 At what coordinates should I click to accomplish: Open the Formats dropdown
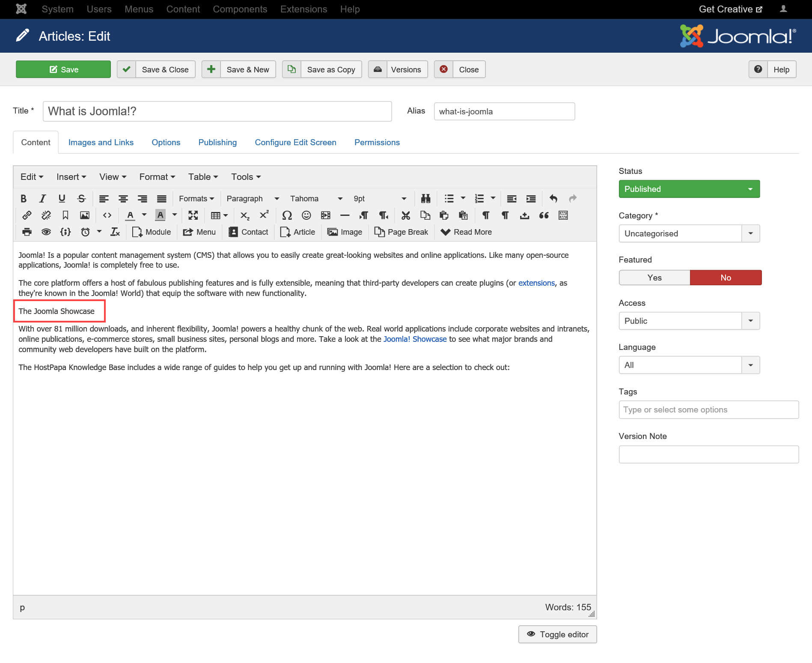[196, 198]
